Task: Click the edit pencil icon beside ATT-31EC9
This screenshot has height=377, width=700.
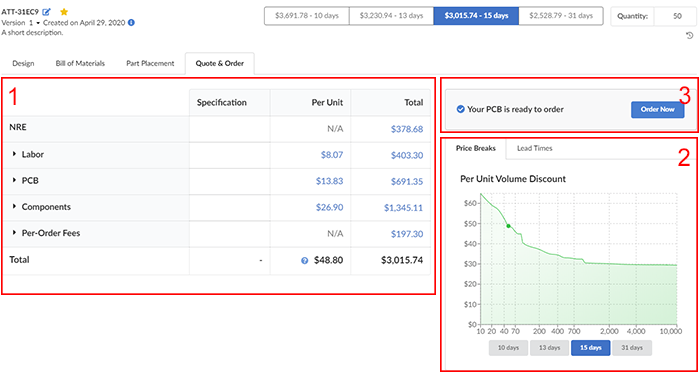Action: pyautogui.click(x=46, y=12)
